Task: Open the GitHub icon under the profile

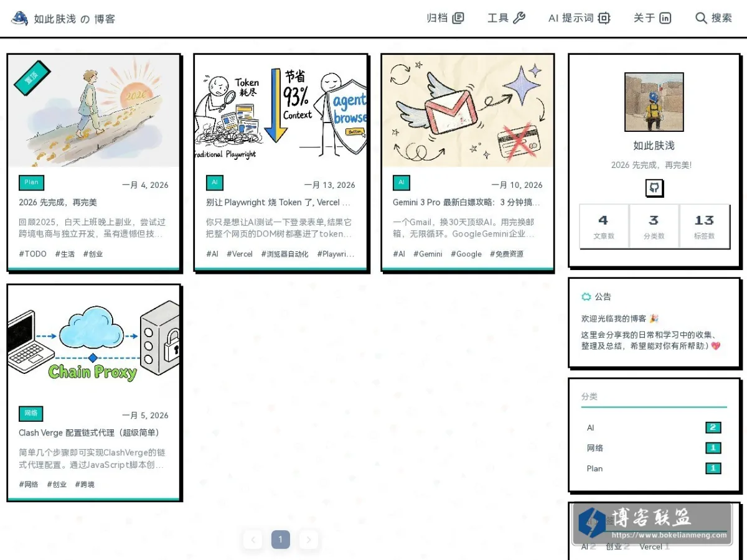Action: pos(654,188)
